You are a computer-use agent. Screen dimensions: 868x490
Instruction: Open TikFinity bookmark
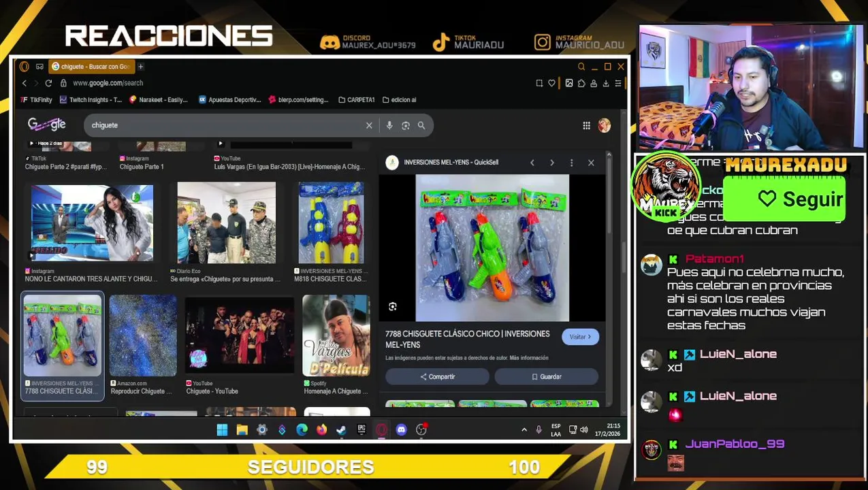[37, 100]
